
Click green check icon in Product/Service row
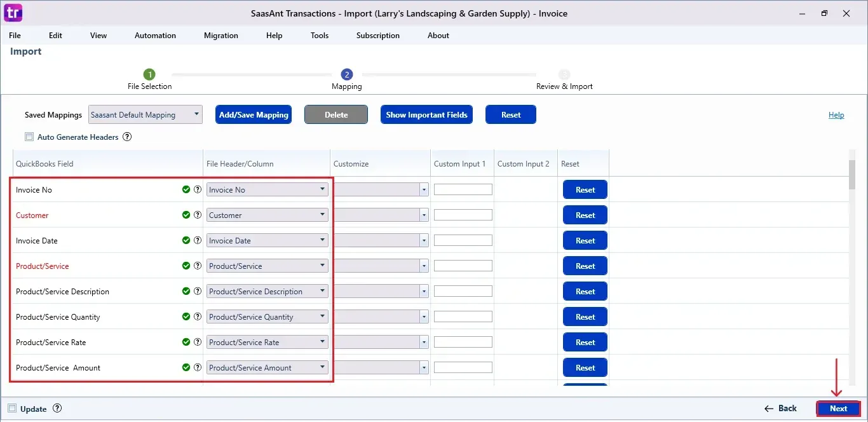[x=186, y=266]
